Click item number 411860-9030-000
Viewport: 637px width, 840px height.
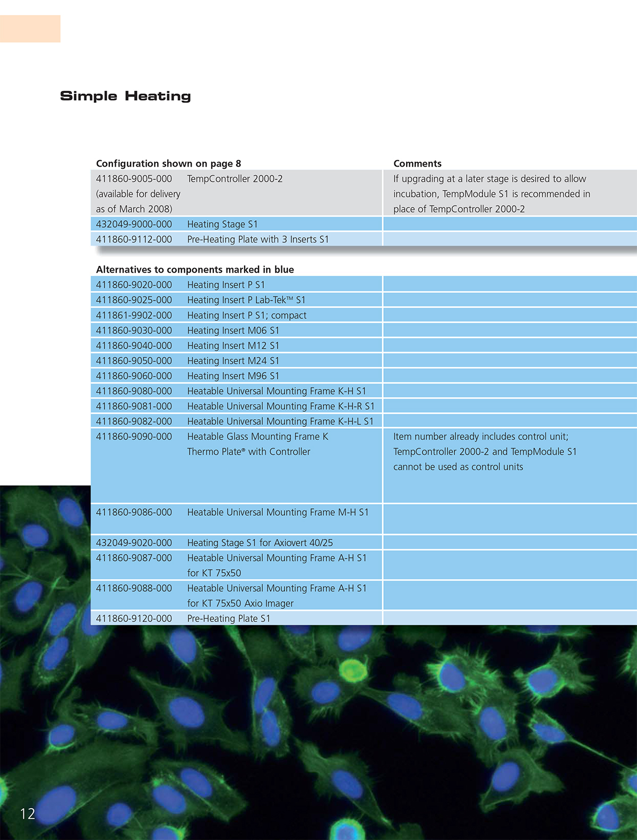(134, 331)
